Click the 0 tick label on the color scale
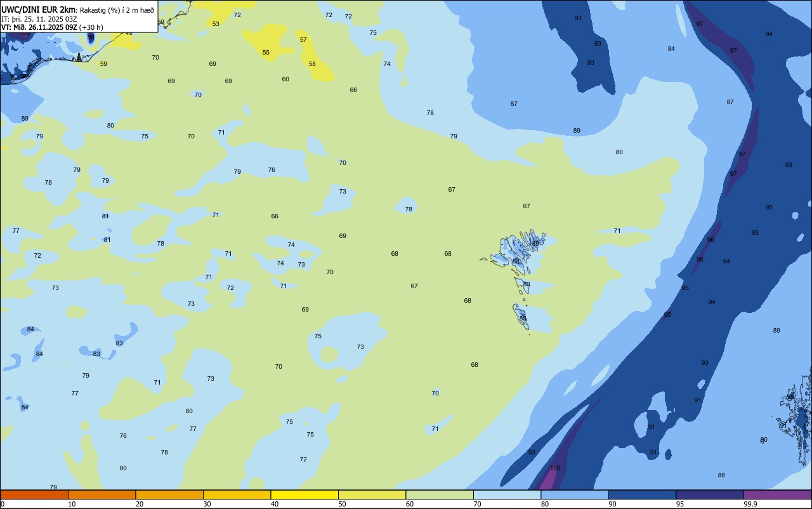 coord(3,504)
